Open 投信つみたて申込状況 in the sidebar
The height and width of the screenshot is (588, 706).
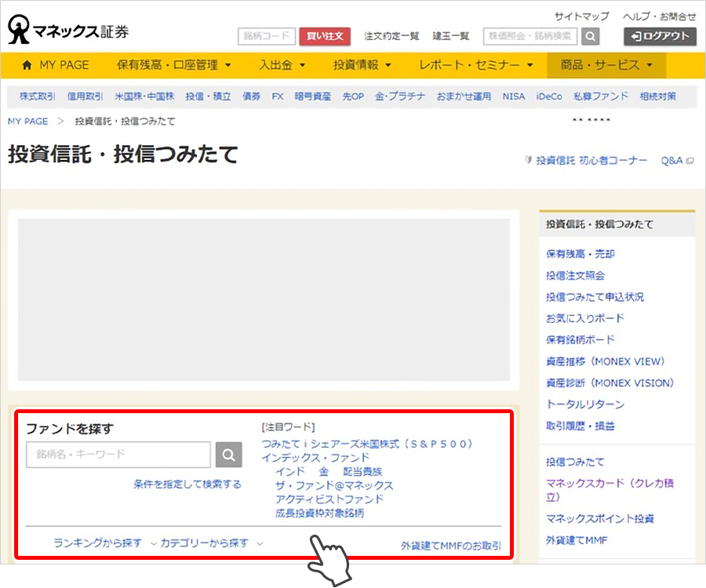click(x=595, y=297)
